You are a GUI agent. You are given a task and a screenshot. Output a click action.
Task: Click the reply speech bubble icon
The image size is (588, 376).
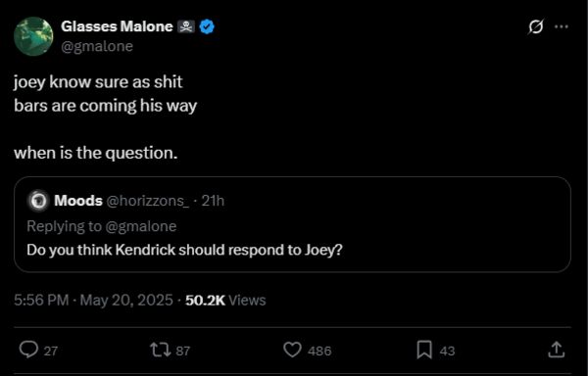pyautogui.click(x=28, y=351)
